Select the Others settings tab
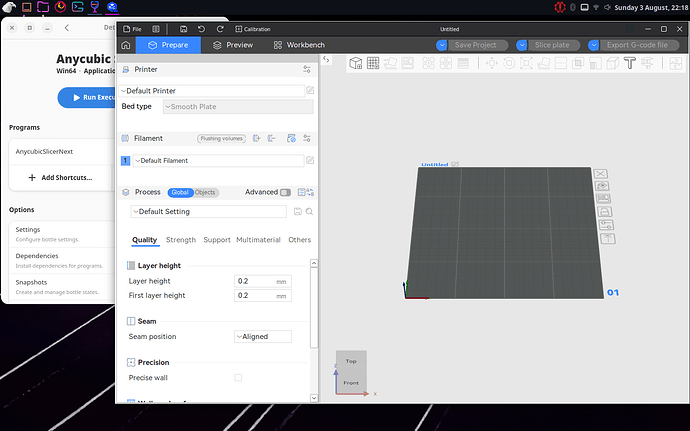 coord(300,240)
